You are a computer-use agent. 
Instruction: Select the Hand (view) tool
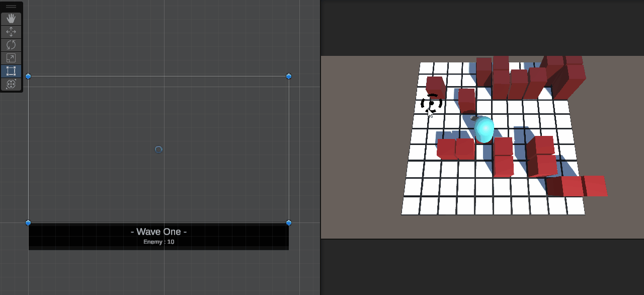pos(11,19)
